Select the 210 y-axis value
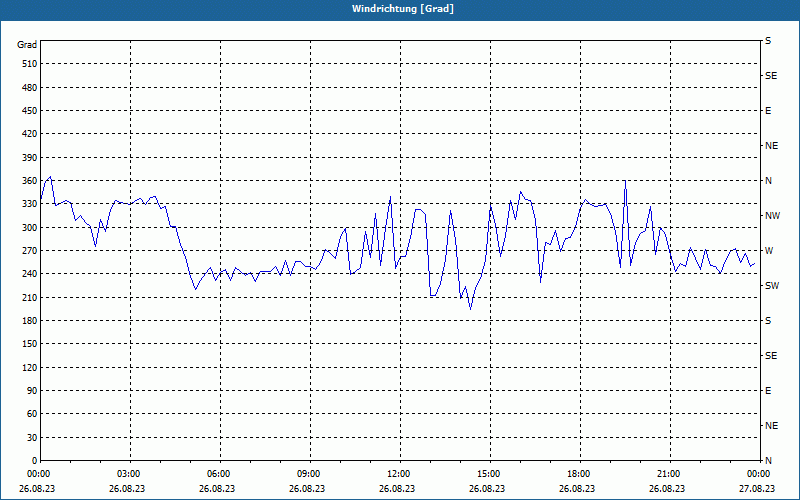 pos(30,297)
